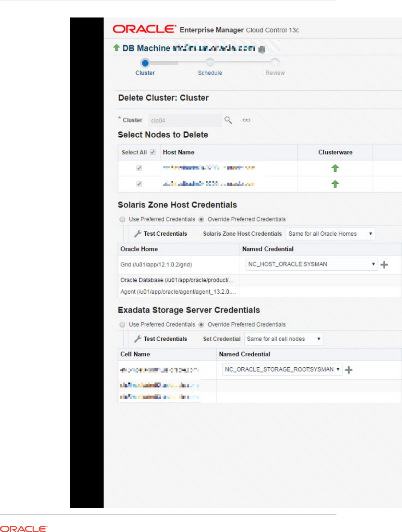Click the glasses details icon beside Cluster
This screenshot has height=532, width=402.
click(247, 120)
